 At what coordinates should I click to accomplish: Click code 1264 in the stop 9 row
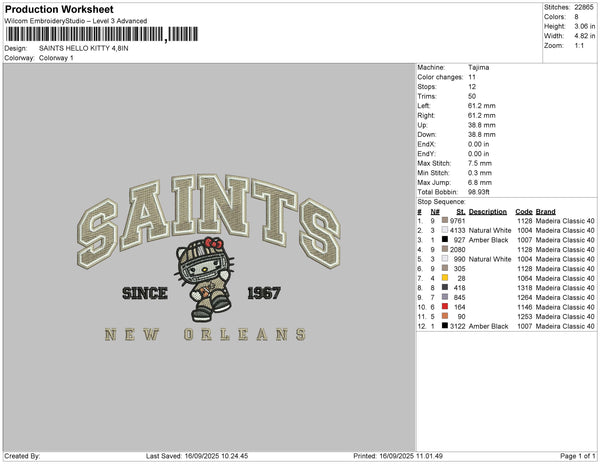tap(525, 297)
